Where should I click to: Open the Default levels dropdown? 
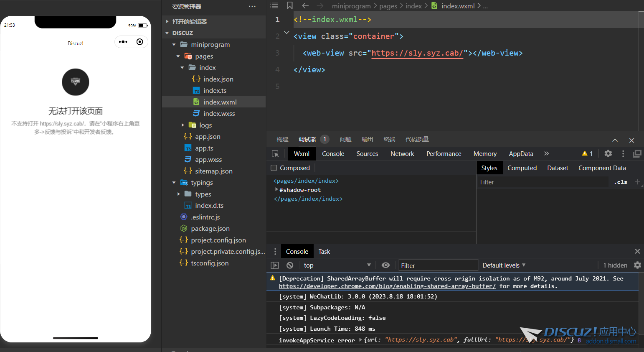504,265
